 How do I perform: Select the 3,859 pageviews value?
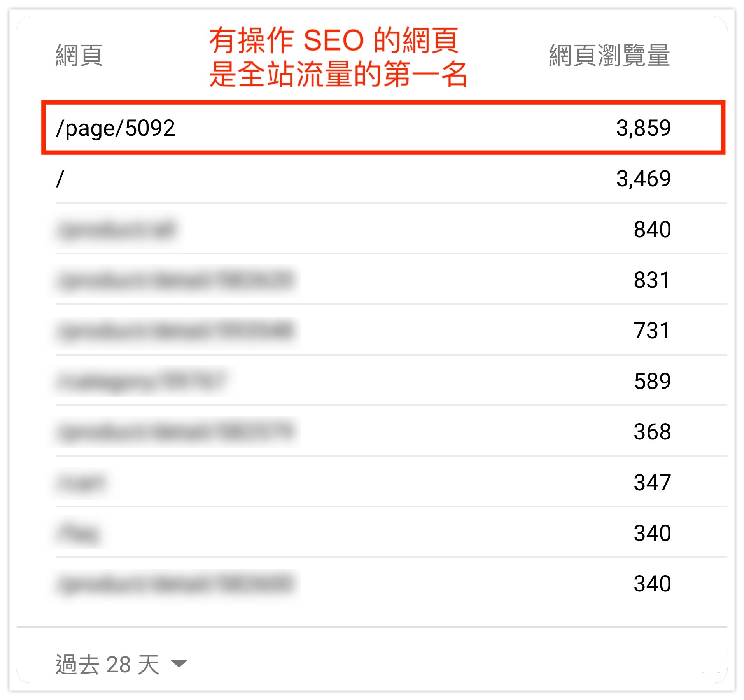(x=643, y=128)
